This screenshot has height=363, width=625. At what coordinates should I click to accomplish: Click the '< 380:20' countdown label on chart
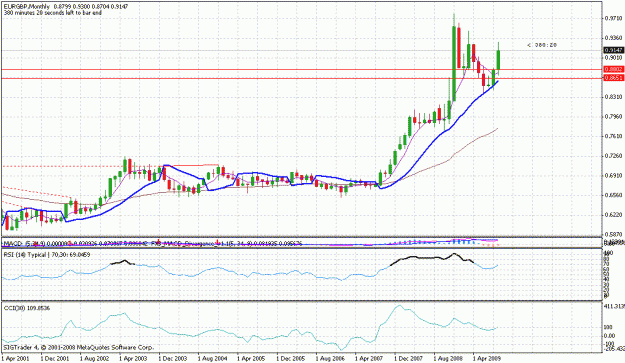pos(542,45)
